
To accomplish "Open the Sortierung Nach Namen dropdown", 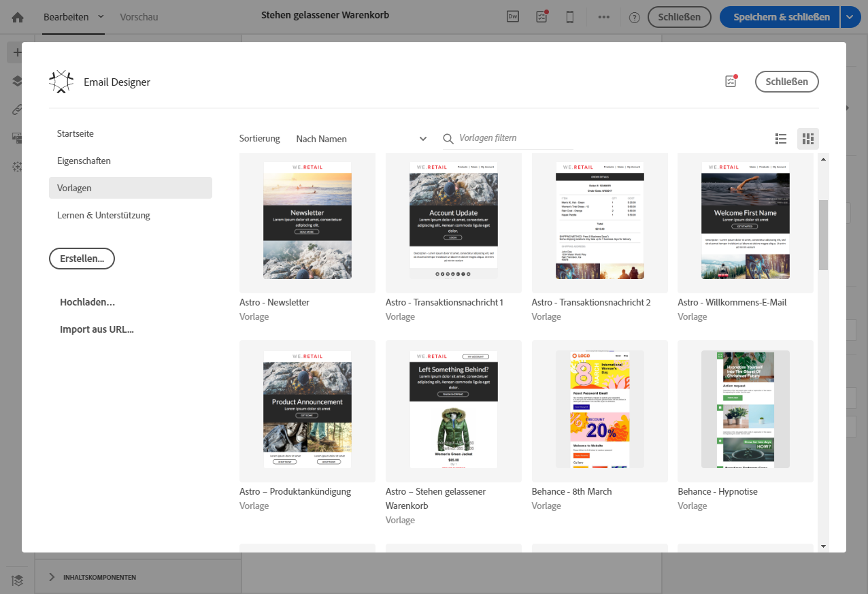I will [361, 139].
